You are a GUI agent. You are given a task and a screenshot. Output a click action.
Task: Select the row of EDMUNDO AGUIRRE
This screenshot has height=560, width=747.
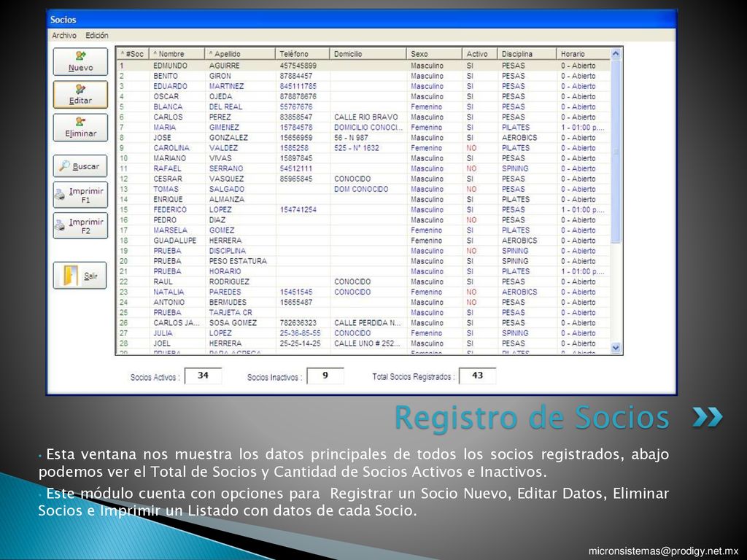point(363,66)
